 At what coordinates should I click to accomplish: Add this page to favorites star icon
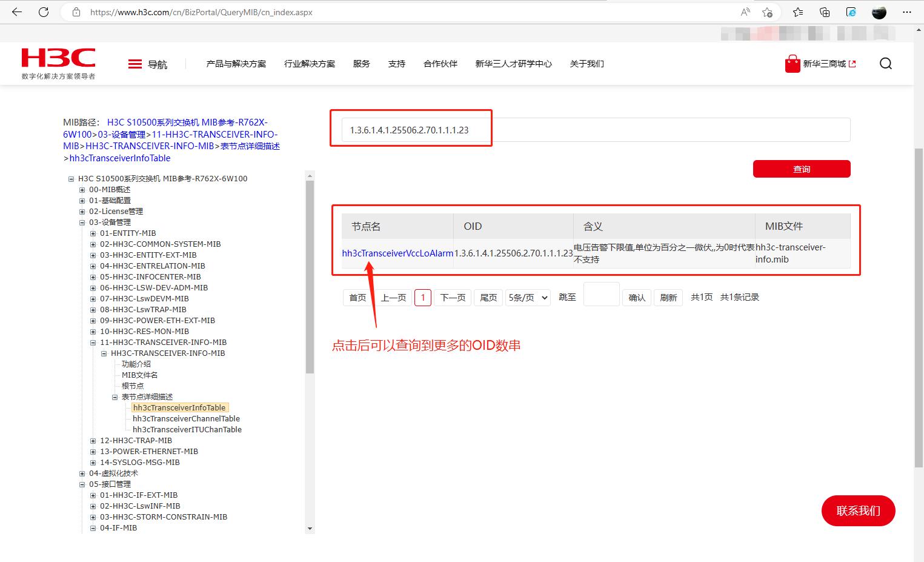pyautogui.click(x=767, y=12)
